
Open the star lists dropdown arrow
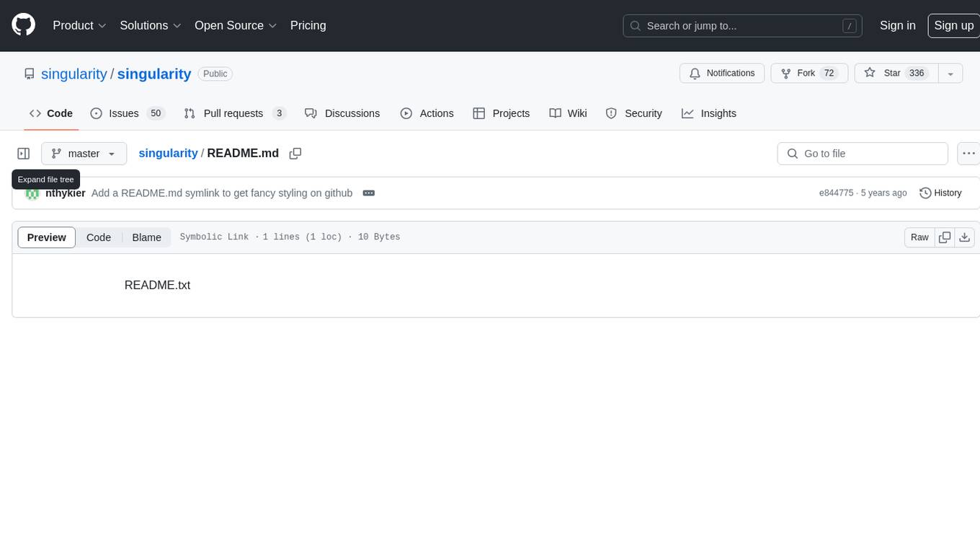(950, 74)
